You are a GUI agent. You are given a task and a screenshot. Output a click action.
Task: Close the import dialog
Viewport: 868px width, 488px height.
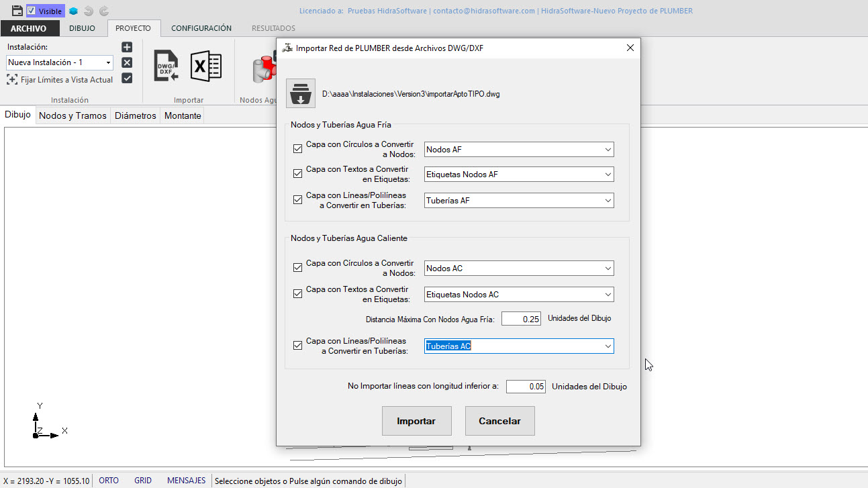pyautogui.click(x=630, y=48)
